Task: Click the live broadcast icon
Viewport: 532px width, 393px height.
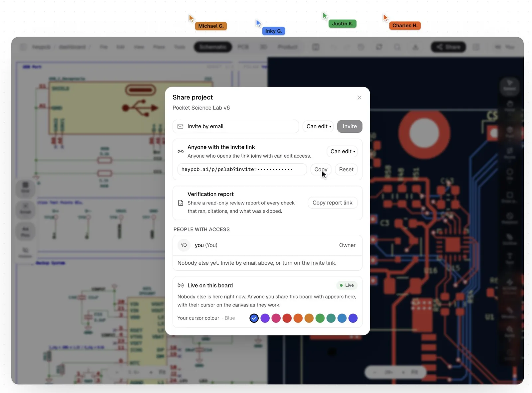Action: [x=181, y=285]
